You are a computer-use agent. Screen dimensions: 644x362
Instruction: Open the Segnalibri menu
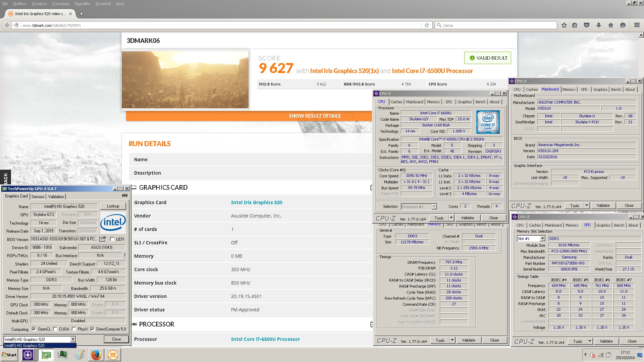(x=82, y=4)
